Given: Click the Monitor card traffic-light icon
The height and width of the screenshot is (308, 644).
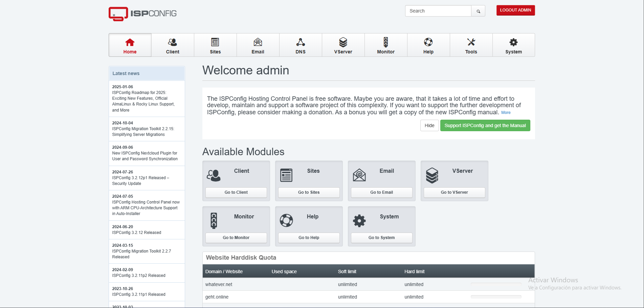Looking at the screenshot, I should coord(214,221).
